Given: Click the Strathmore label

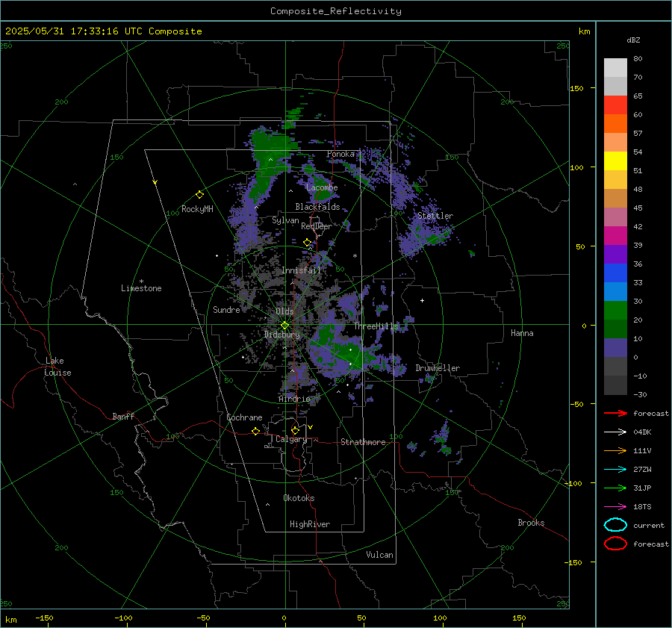Looking at the screenshot, I should click(363, 442).
